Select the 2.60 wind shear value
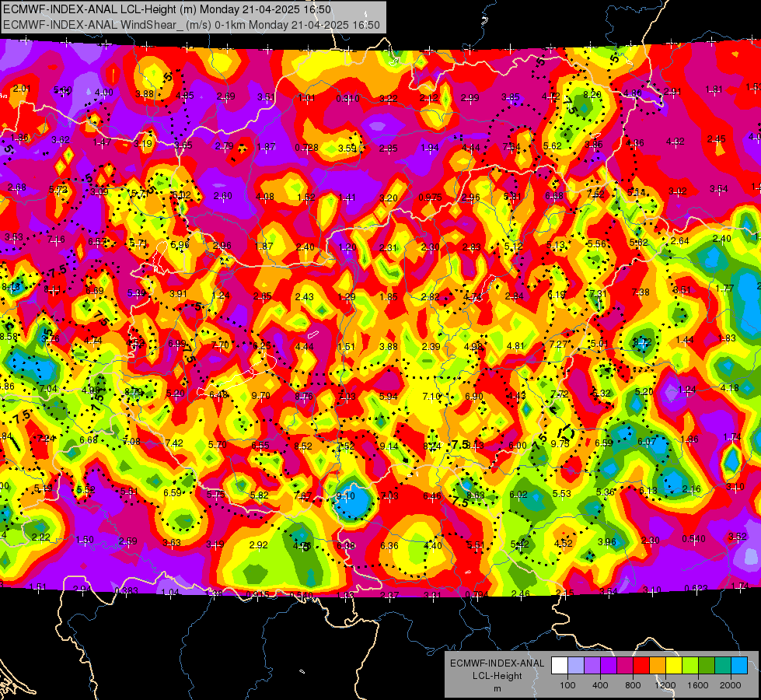Viewport: 761px width, 700px height. click(x=223, y=196)
